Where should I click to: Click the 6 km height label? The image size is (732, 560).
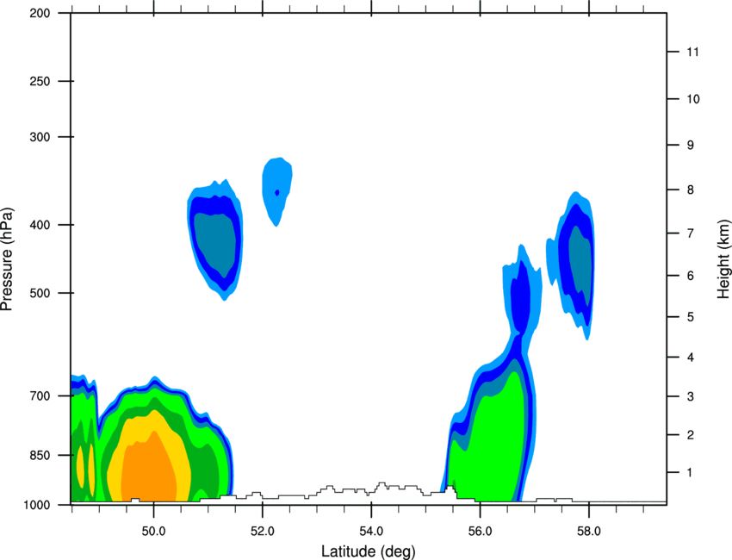tap(691, 276)
